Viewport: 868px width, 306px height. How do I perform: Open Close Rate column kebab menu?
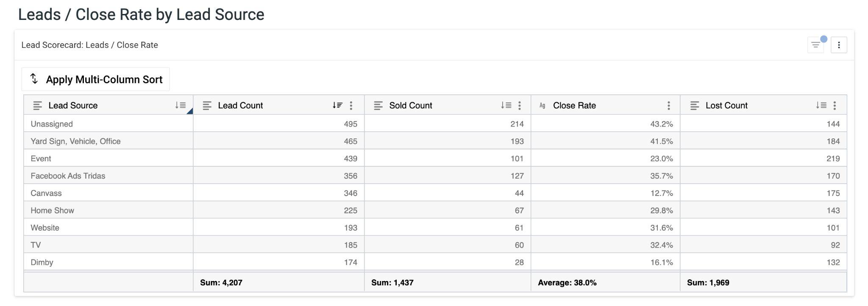click(x=668, y=105)
